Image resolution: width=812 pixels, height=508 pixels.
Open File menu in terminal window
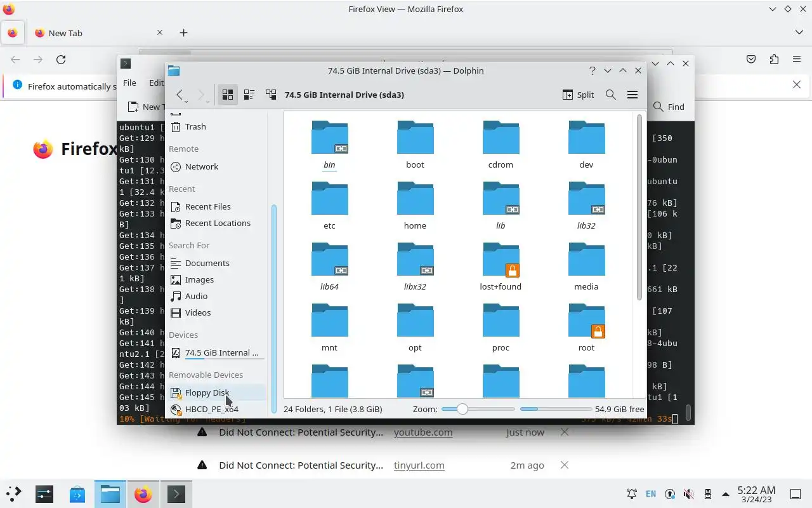tap(129, 83)
